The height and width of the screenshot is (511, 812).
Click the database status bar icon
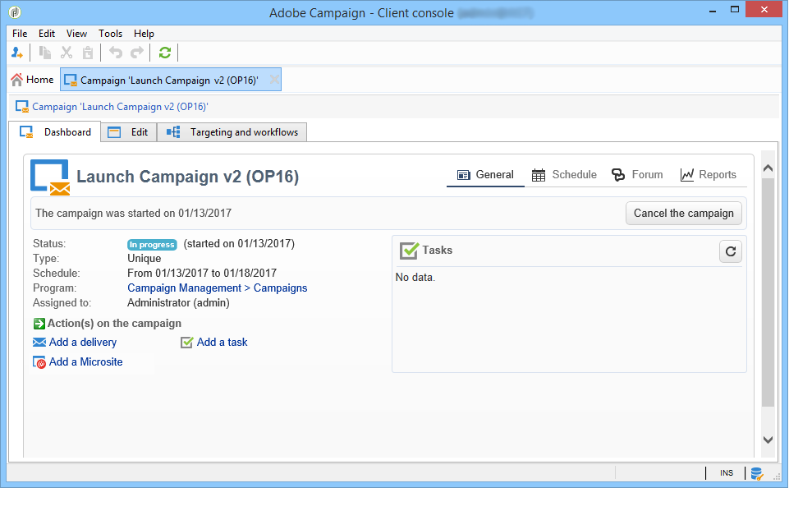click(757, 473)
